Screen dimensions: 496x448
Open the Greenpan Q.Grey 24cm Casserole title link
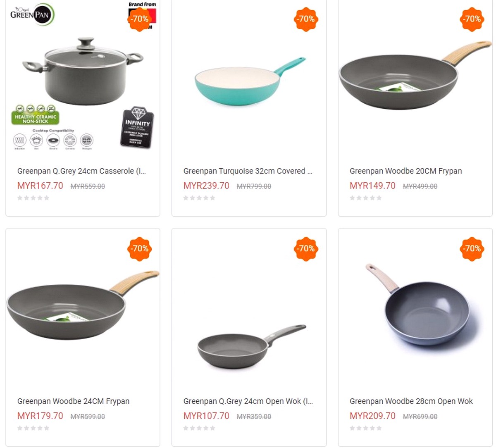tap(81, 171)
